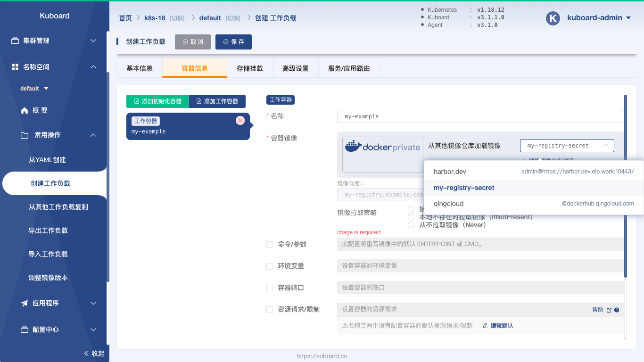Click the 收起 collapse sidebar arrows

(86, 354)
